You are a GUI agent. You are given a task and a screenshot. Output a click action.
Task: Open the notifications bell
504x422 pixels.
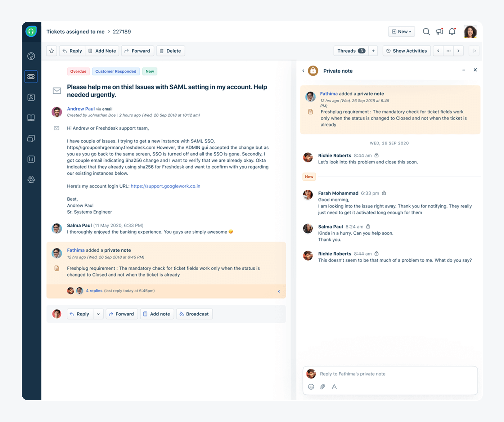(452, 32)
